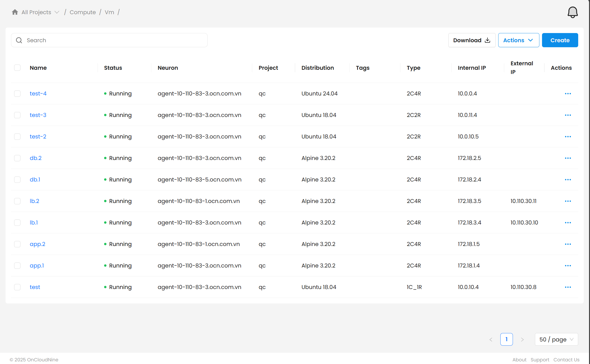Screen dimensions: 590x364
Task: Check the box next to app.2
Action: tap(17, 244)
